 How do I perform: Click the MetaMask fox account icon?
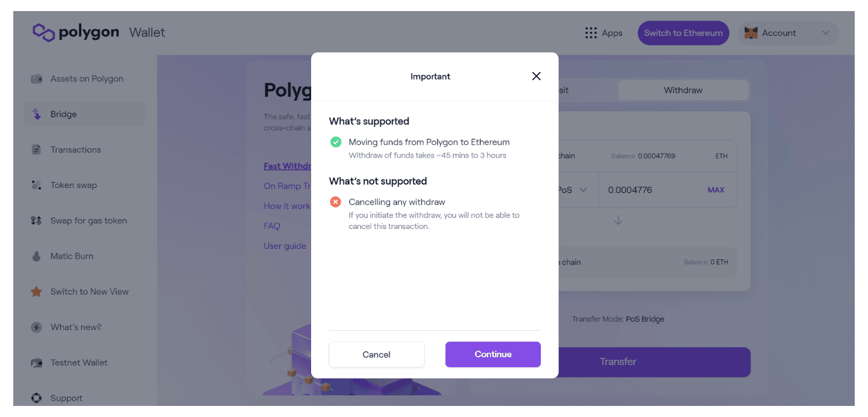751,33
